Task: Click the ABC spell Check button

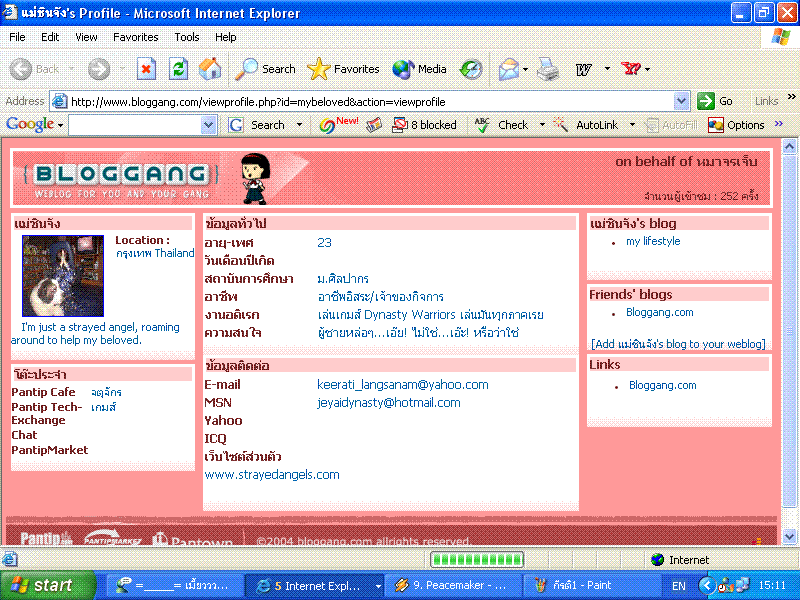Action: [502, 125]
